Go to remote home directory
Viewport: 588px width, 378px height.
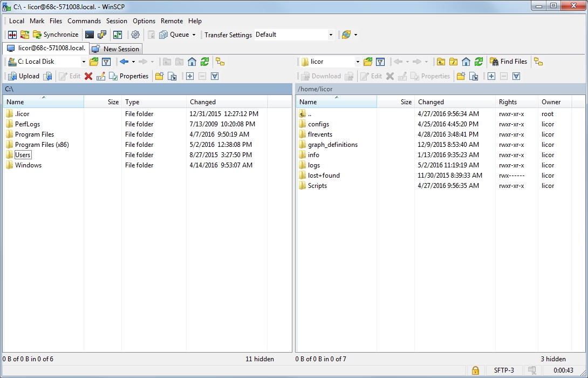466,62
